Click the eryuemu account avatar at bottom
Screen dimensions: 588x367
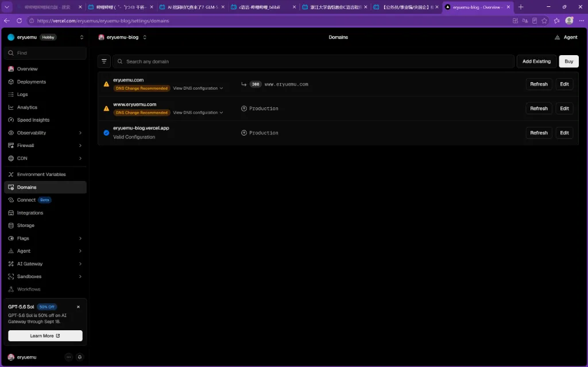tap(11, 357)
